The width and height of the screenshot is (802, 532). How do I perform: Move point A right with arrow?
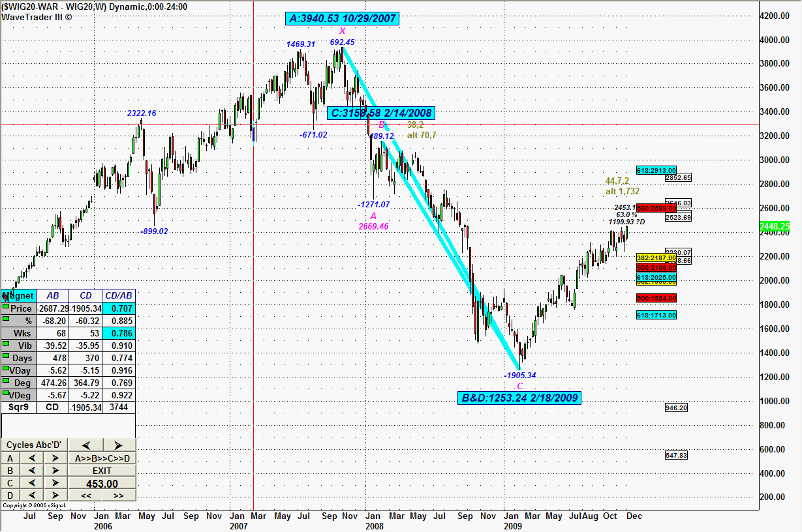[55, 458]
